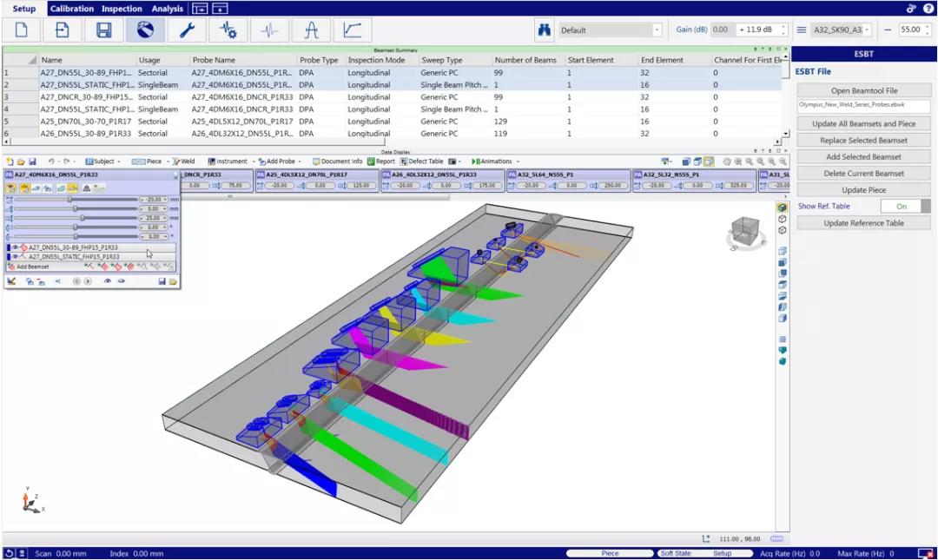Open the Default layout dropdown

(x=610, y=30)
